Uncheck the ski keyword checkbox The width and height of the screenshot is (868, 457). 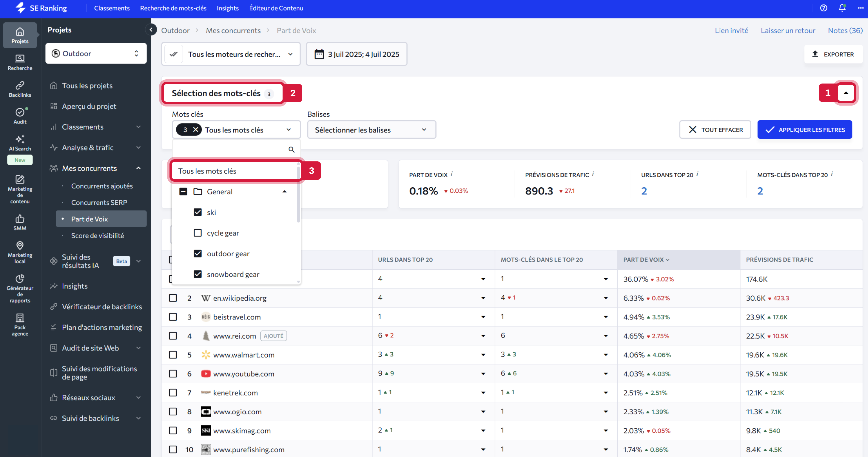point(198,212)
